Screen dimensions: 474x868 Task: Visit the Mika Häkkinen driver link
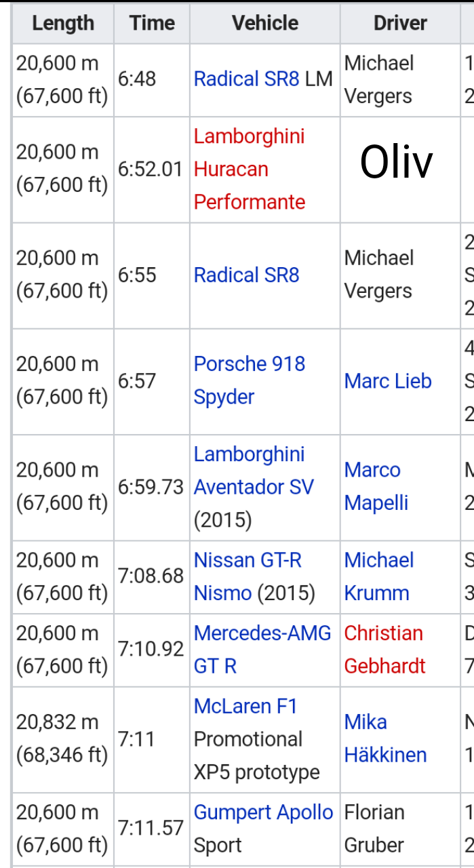pos(385,738)
